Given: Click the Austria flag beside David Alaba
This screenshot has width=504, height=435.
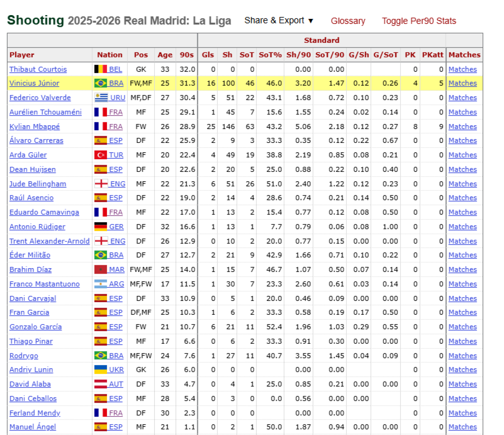Looking at the screenshot, I should coord(101,384).
